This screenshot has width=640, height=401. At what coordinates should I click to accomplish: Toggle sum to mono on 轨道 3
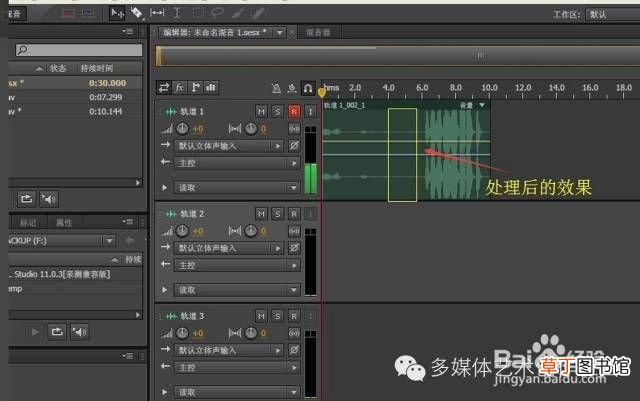pyautogui.click(x=294, y=334)
